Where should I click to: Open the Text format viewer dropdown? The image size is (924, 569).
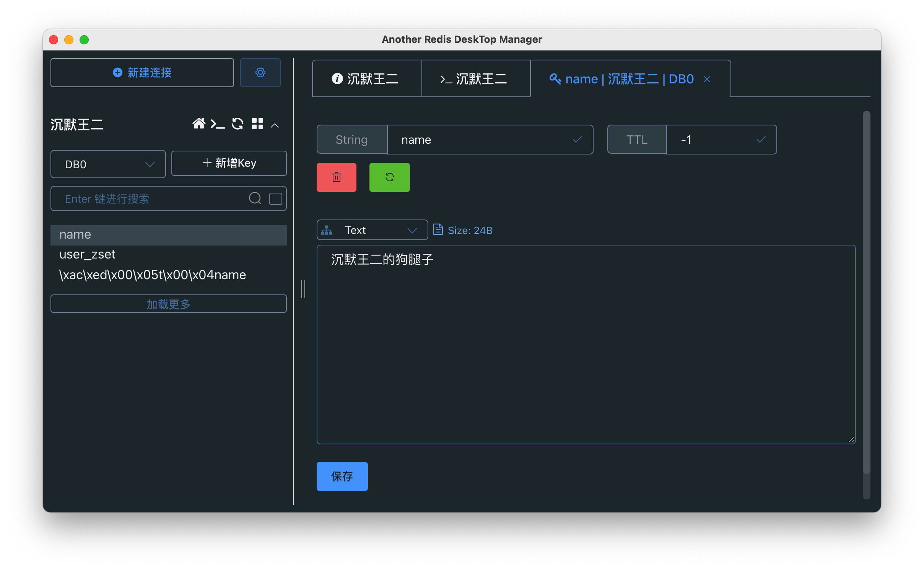[x=372, y=230]
